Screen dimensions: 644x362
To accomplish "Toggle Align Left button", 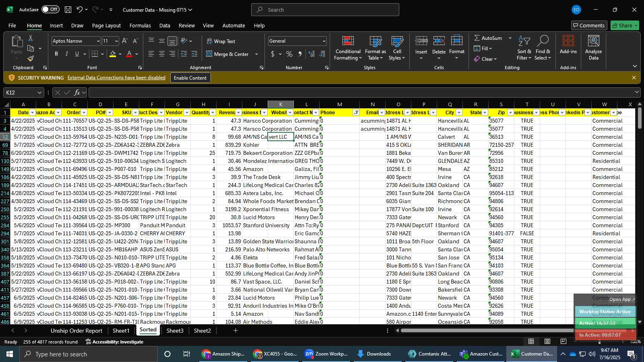I will tap(151, 54).
